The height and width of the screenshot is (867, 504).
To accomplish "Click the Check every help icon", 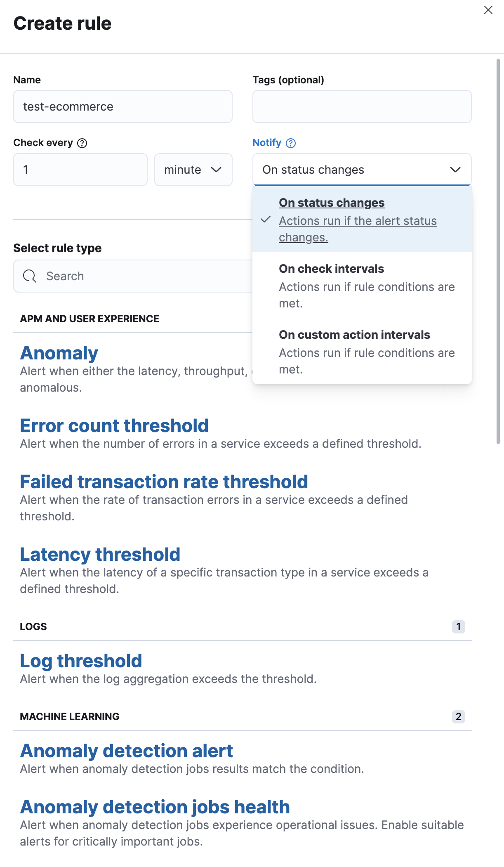I will [81, 143].
